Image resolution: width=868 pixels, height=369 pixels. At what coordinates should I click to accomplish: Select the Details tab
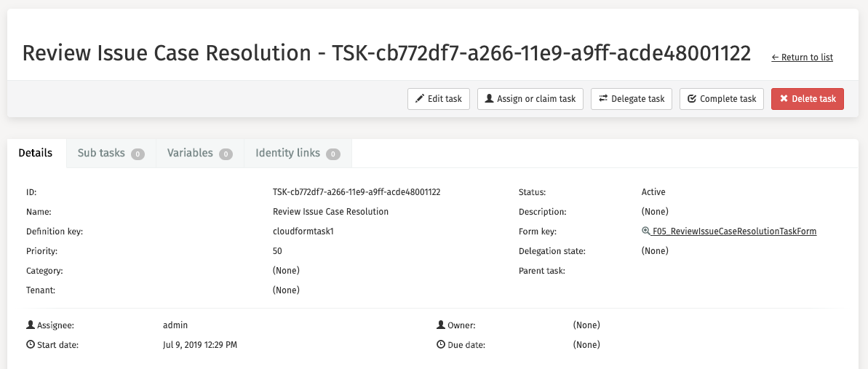point(36,154)
